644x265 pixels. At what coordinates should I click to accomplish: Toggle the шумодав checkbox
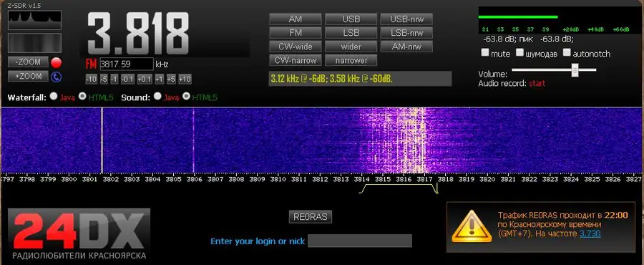520,52
